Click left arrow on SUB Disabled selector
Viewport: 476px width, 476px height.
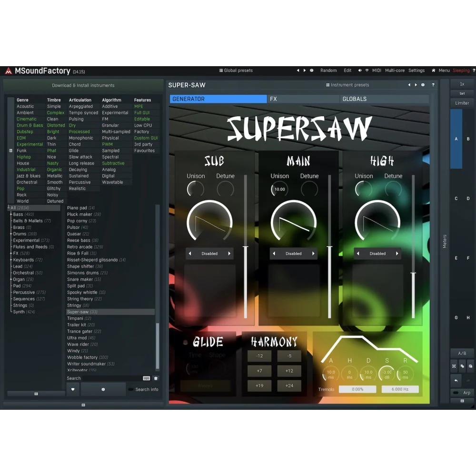[x=190, y=254]
